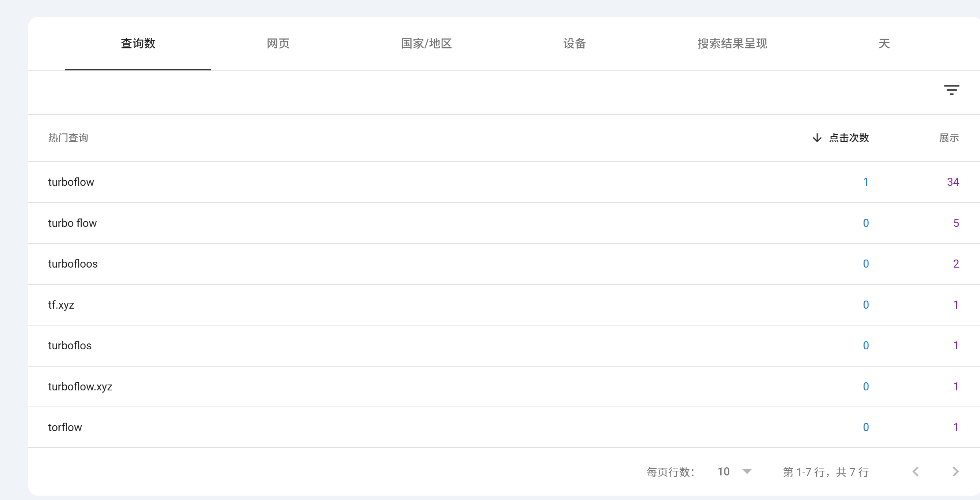This screenshot has width=980, height=500.
Task: Open the 搜索结果呈现 tab
Action: 732,43
